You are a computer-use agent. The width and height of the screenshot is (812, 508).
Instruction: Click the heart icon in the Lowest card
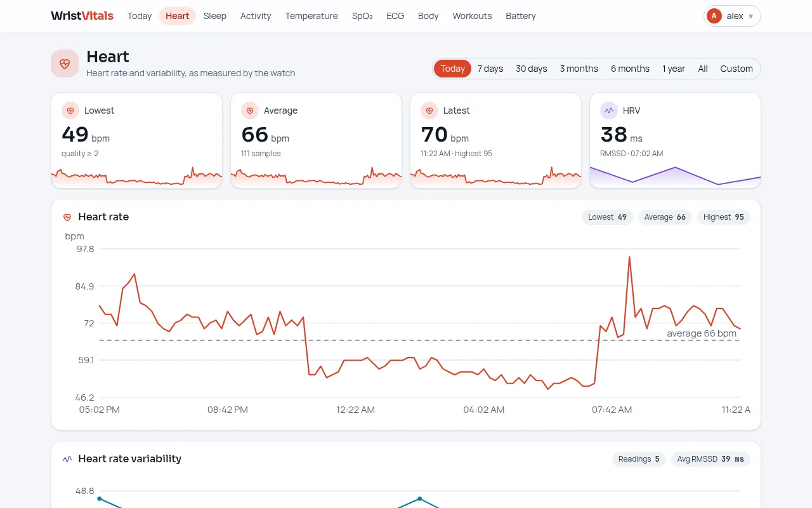(x=70, y=110)
